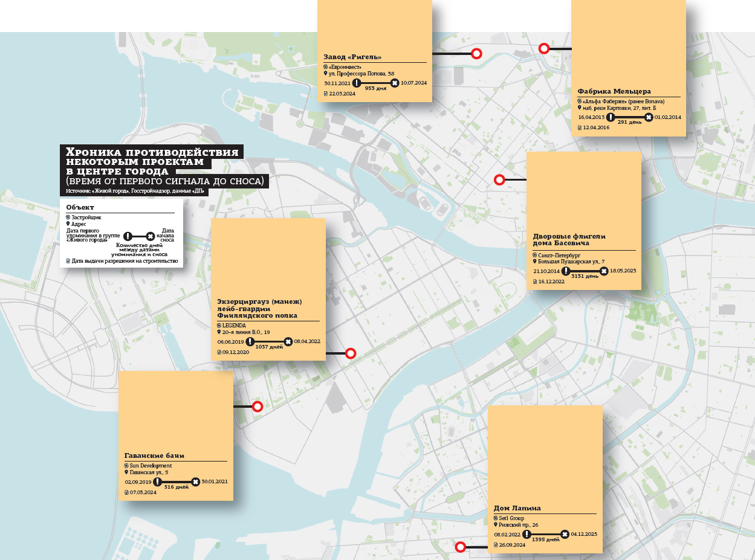Open the Гаванские бани card title
The width and height of the screenshot is (755, 560).
(x=154, y=455)
